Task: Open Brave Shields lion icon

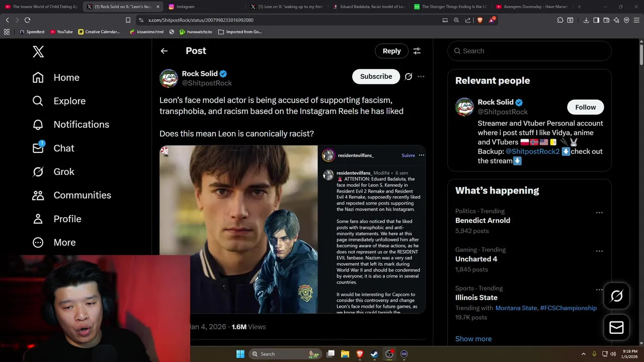Action: click(x=479, y=20)
